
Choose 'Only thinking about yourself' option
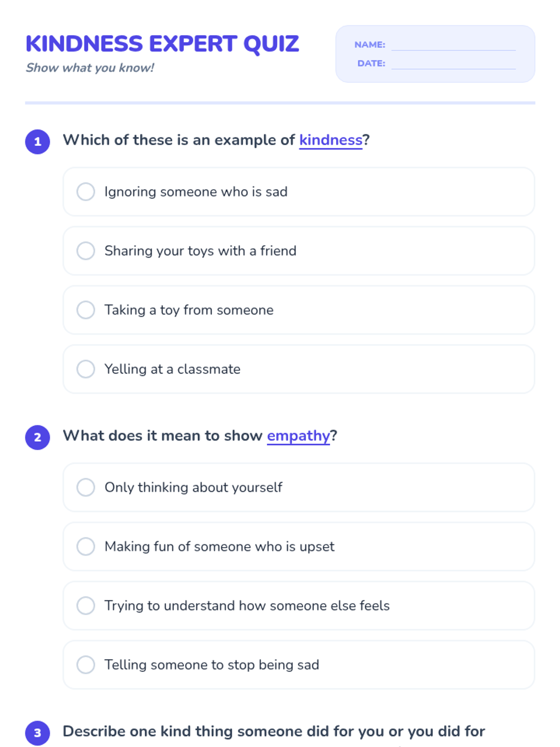click(x=86, y=487)
